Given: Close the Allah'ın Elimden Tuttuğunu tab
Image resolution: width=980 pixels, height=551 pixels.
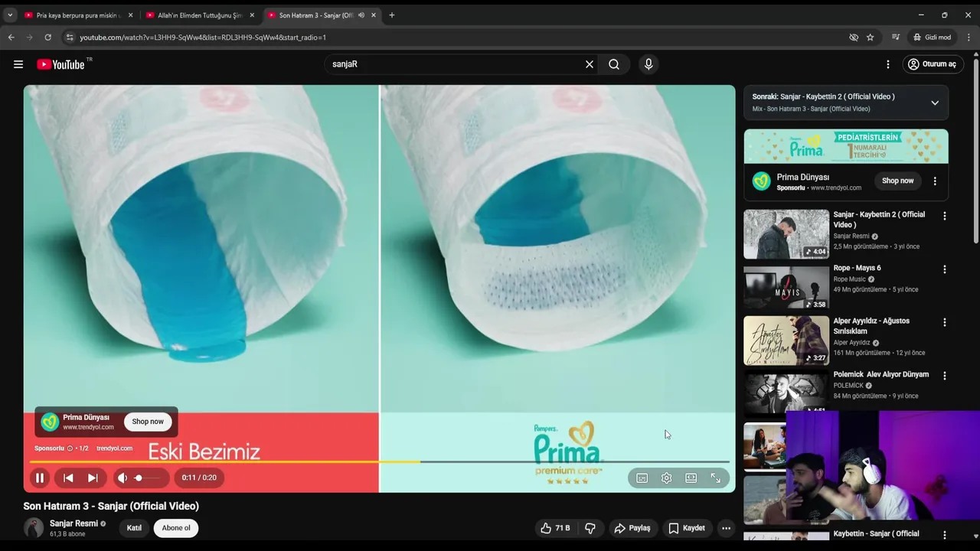Looking at the screenshot, I should 252,15.
